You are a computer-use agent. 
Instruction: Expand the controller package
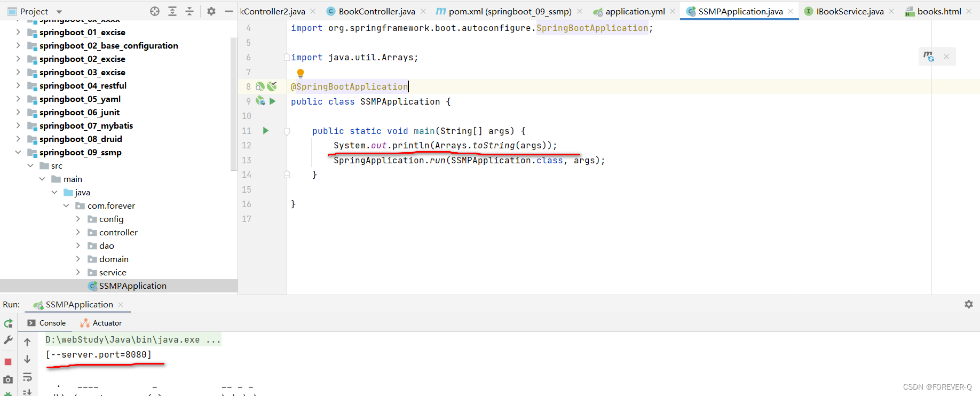[78, 232]
